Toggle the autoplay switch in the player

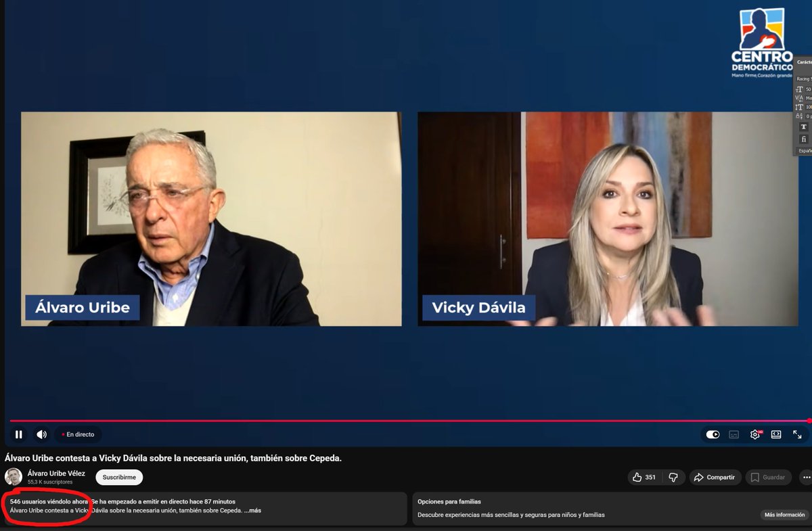pos(713,434)
